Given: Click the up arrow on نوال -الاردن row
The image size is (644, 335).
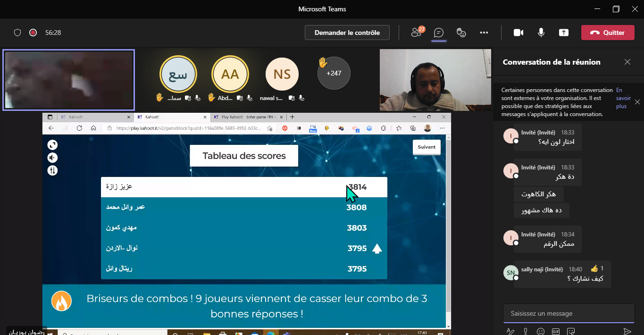Looking at the screenshot, I should point(376,249).
